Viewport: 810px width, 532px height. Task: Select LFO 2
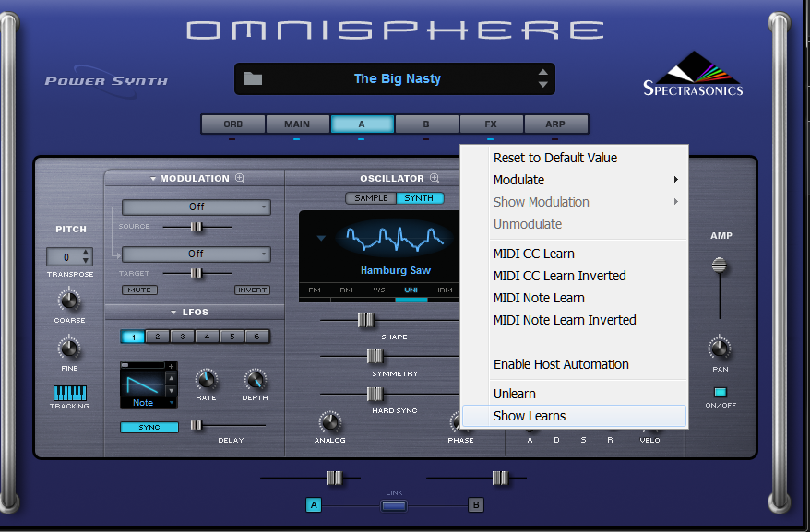pos(158,337)
